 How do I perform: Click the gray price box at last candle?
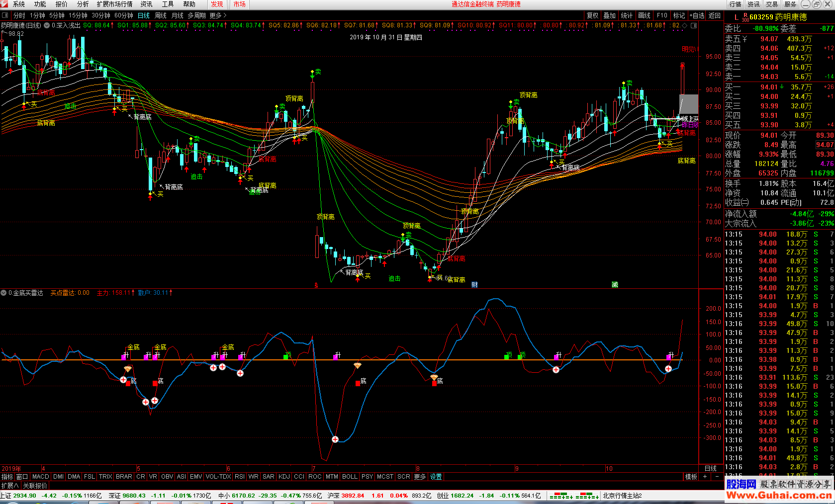[x=689, y=104]
